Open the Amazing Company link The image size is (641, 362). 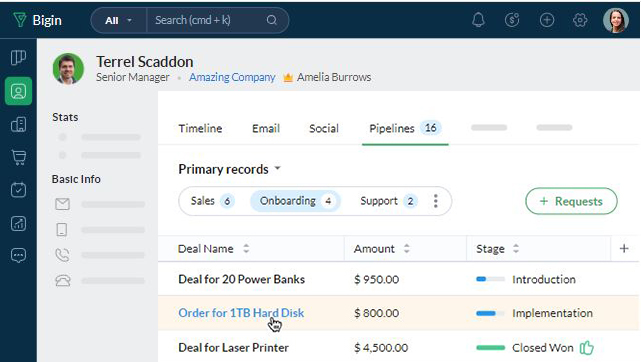tap(232, 77)
